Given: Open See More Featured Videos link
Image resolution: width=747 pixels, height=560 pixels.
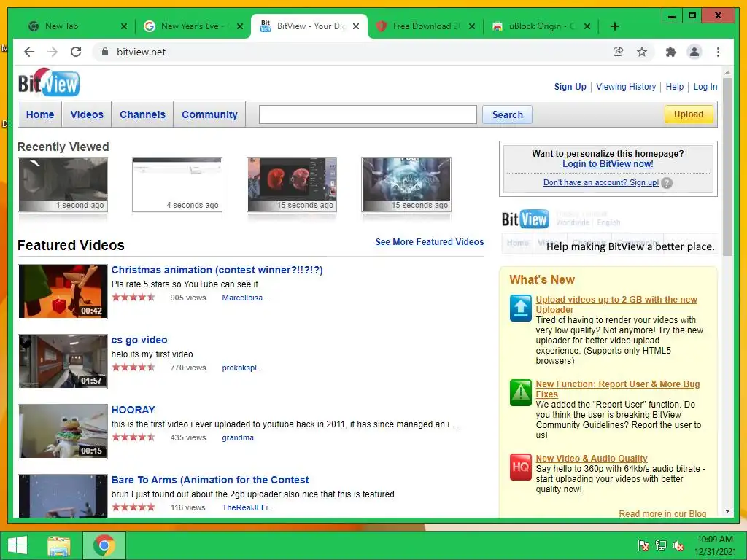Looking at the screenshot, I should (429, 242).
